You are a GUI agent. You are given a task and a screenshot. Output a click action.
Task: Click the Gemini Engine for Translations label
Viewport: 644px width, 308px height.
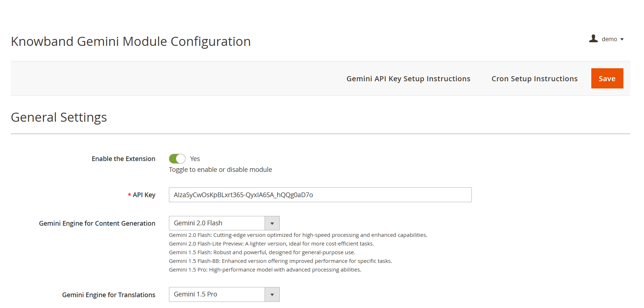[x=109, y=295]
